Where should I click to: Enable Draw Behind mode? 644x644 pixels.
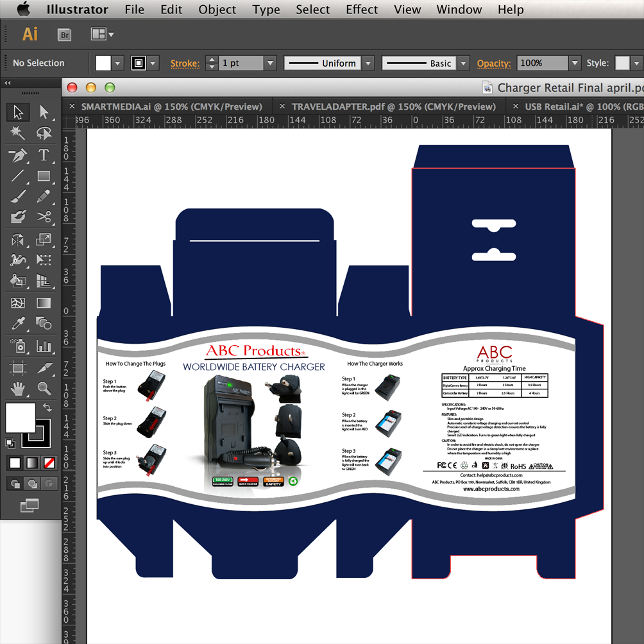pyautogui.click(x=32, y=484)
